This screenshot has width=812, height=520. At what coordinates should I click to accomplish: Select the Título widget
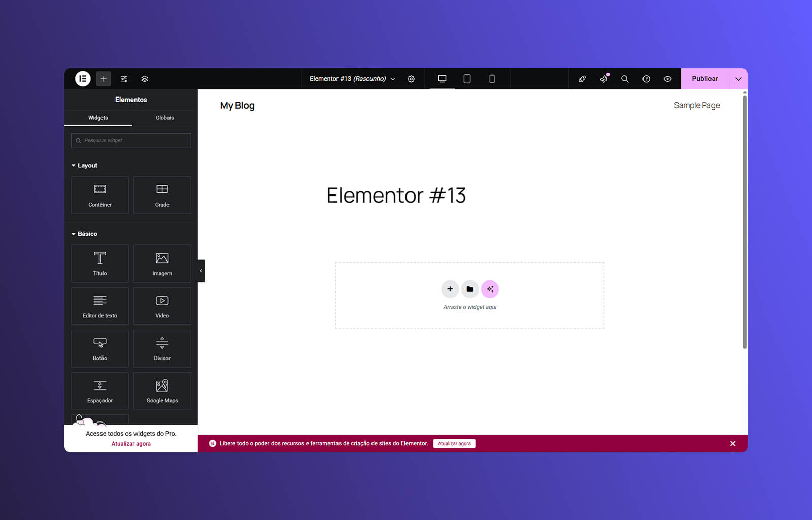point(100,264)
